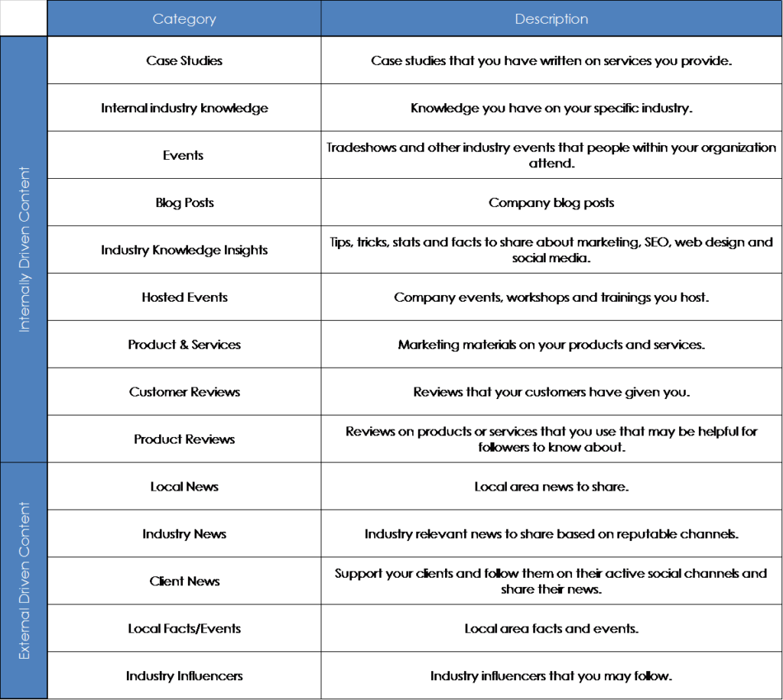The image size is (783, 700).
Task: Click the Product & Services row
Action: (184, 345)
